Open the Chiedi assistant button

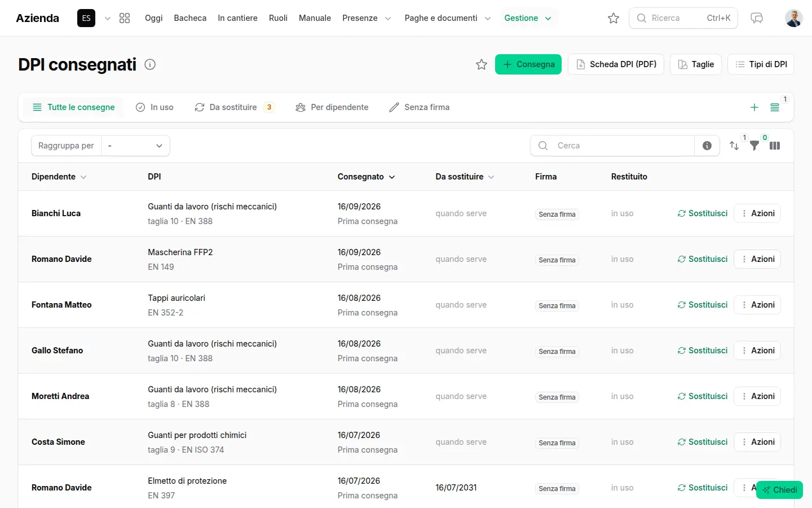coord(779,490)
